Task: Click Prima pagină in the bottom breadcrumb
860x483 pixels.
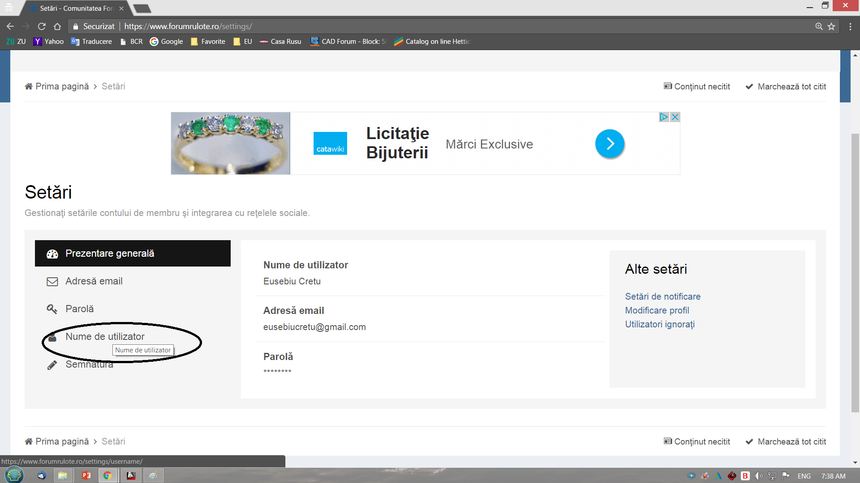Action: pos(62,441)
